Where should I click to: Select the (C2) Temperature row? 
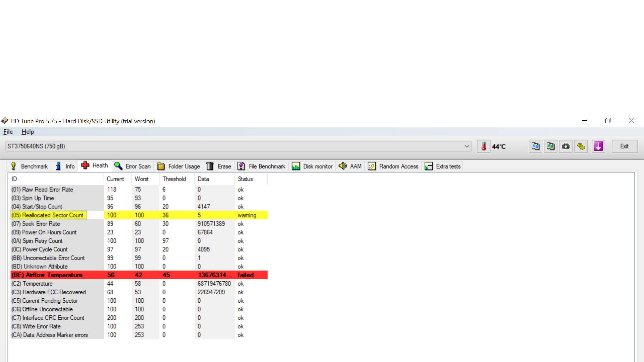point(139,284)
